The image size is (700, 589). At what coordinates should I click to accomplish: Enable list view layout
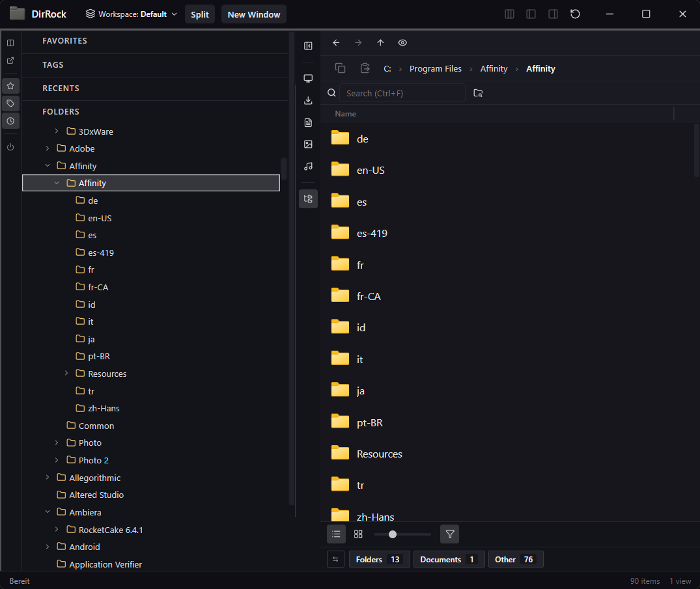click(x=336, y=534)
